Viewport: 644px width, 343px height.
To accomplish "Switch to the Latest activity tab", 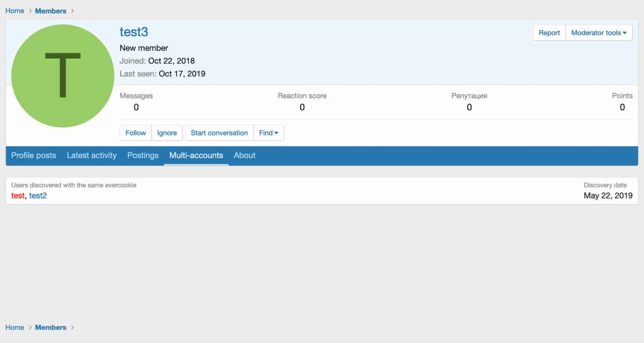I will click(x=92, y=155).
